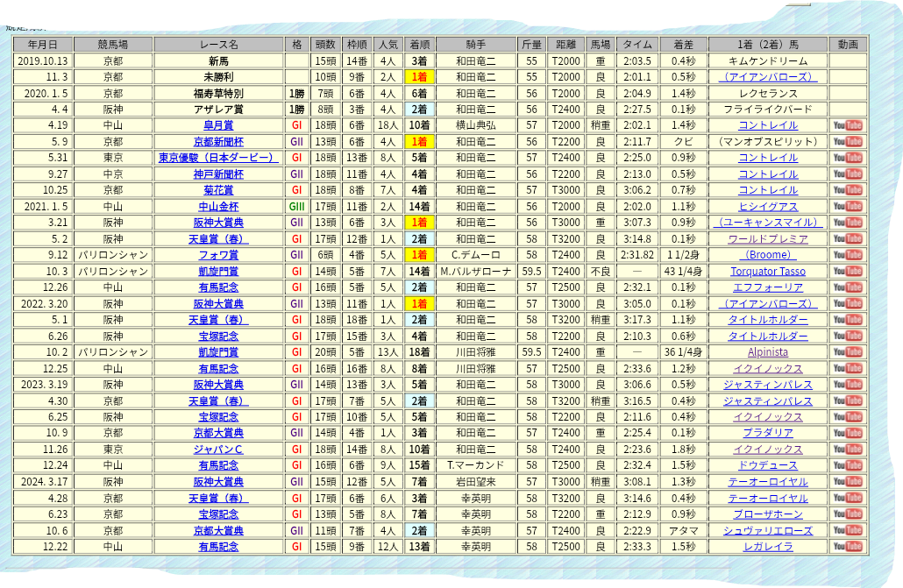
Task: Click the ジャパンC race link
Action: (x=218, y=450)
